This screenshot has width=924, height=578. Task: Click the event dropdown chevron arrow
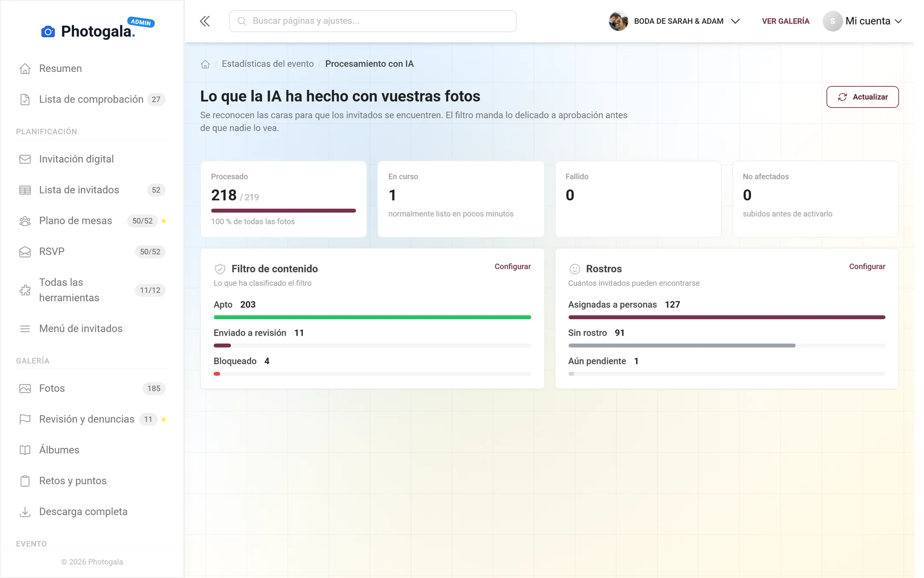[x=735, y=21]
